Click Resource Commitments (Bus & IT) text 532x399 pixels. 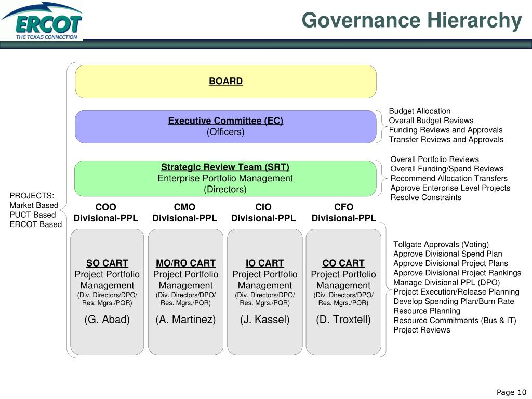point(455,320)
